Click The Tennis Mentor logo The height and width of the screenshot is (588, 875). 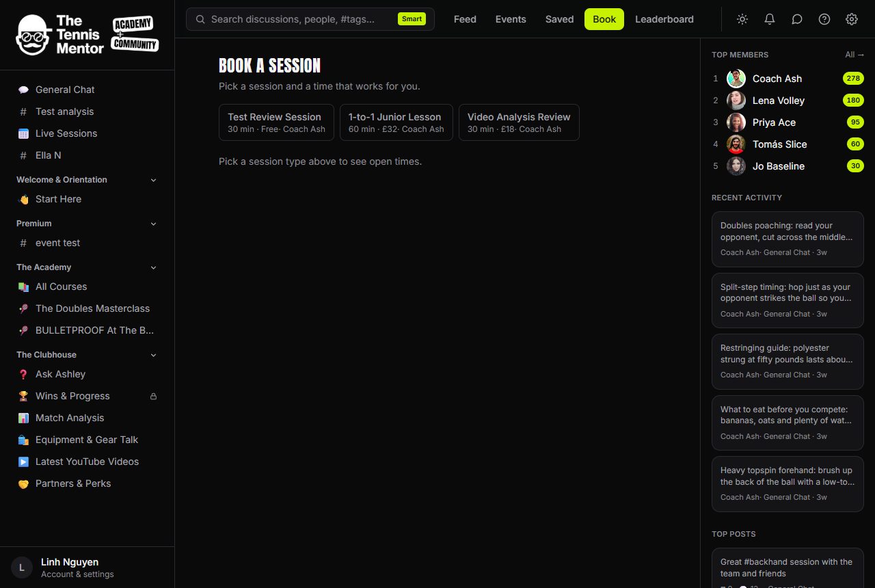pos(87,35)
